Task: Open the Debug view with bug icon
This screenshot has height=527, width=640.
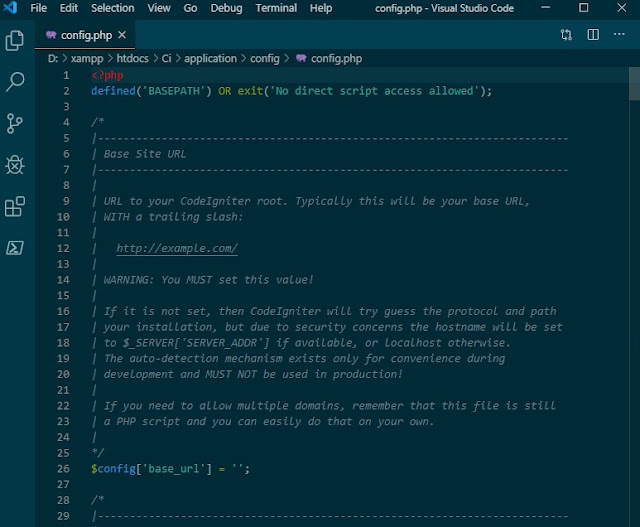Action: (15, 165)
